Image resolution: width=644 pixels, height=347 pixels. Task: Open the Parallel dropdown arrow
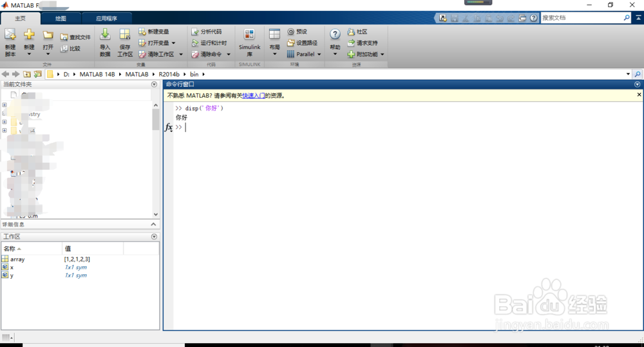[319, 54]
